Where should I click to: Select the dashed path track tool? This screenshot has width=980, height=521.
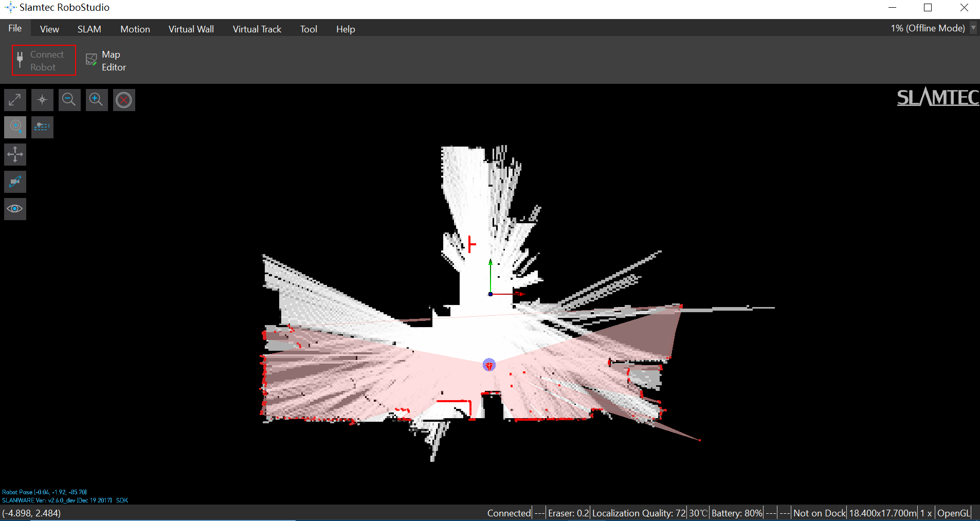42,127
